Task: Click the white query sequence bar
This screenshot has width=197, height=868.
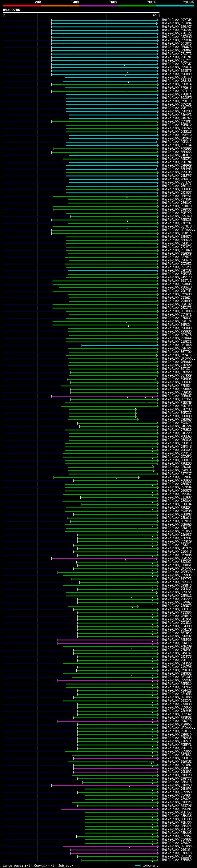Action: click(x=81, y=12)
